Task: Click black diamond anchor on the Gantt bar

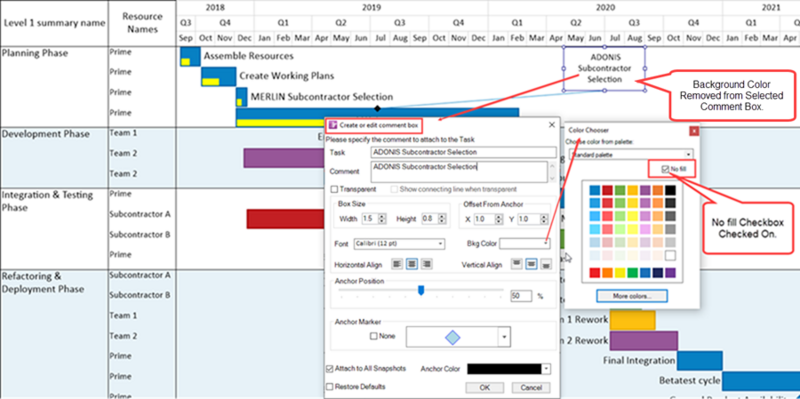Action: coord(377,108)
